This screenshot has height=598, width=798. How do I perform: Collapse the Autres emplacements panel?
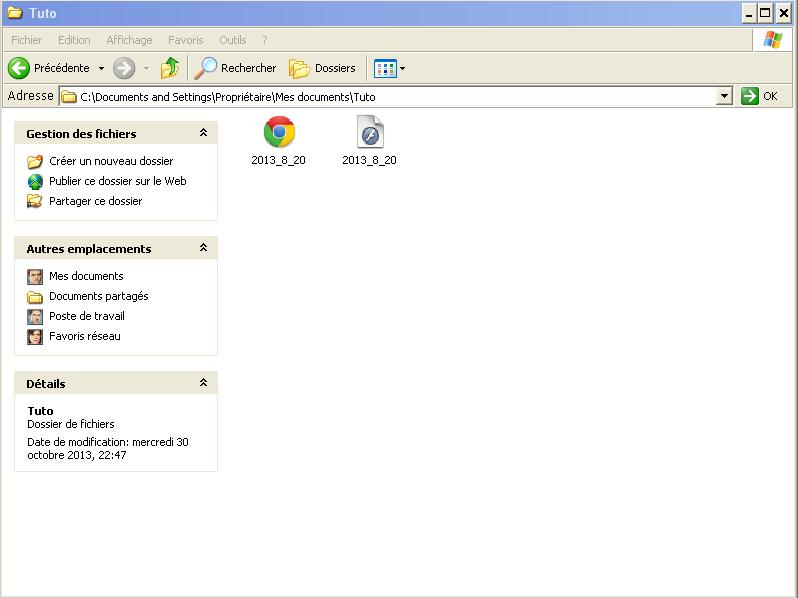203,248
